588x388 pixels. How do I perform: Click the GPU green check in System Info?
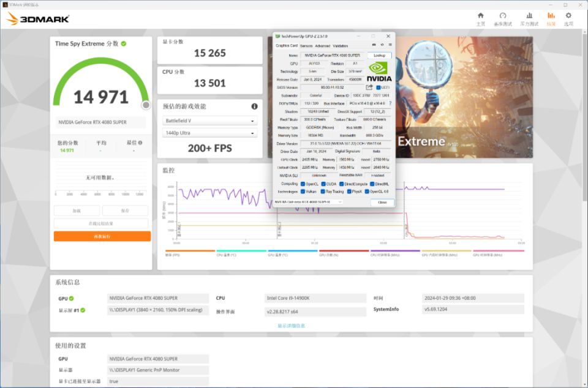71,299
